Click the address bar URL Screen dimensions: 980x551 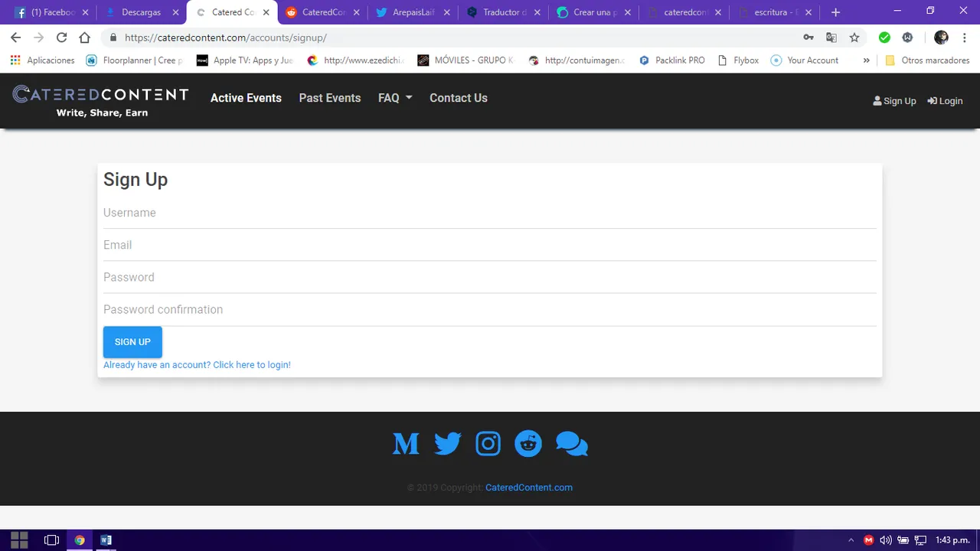click(225, 37)
